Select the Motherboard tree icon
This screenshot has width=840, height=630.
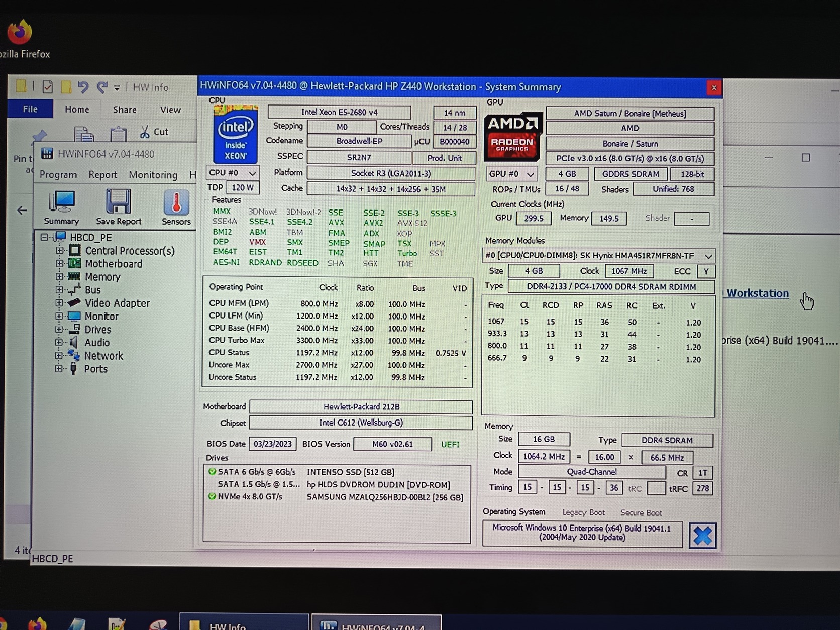click(x=75, y=263)
